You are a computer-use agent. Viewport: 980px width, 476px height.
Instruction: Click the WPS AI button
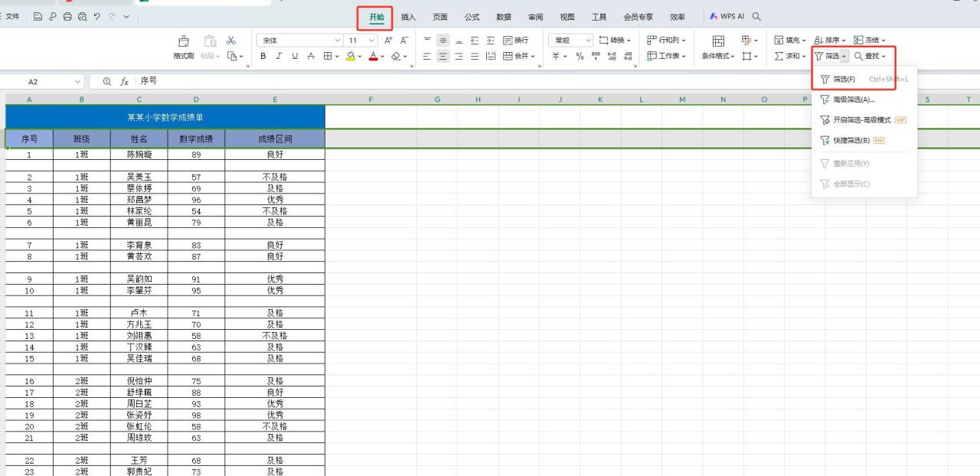[727, 16]
